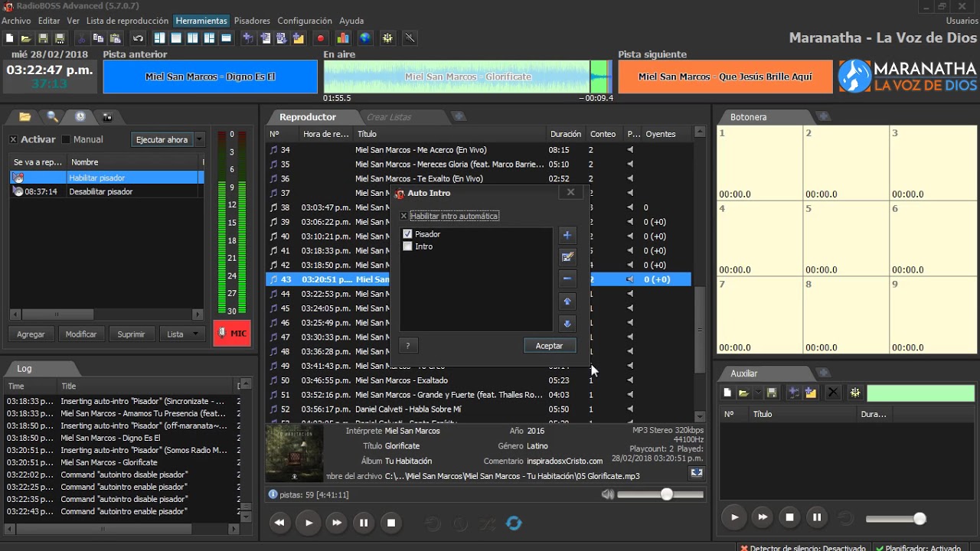Open playlist with the folder icon in main toolbar
The width and height of the screenshot is (980, 551).
tap(25, 38)
